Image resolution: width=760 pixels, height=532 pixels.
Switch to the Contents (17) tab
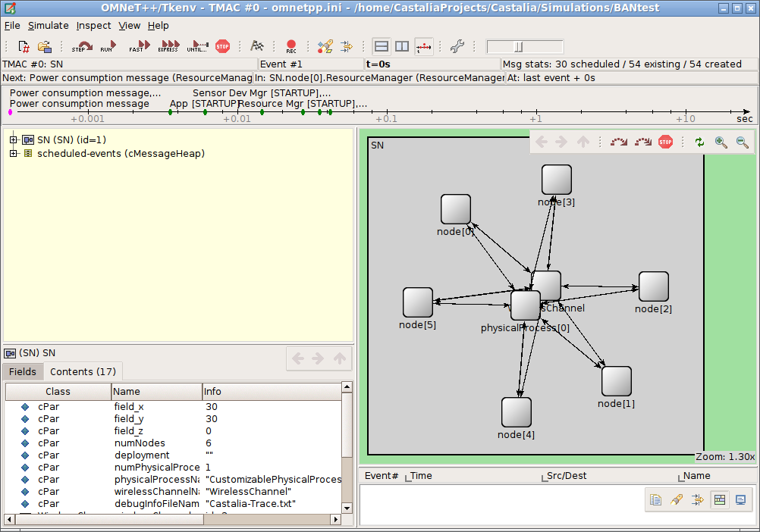coord(83,372)
